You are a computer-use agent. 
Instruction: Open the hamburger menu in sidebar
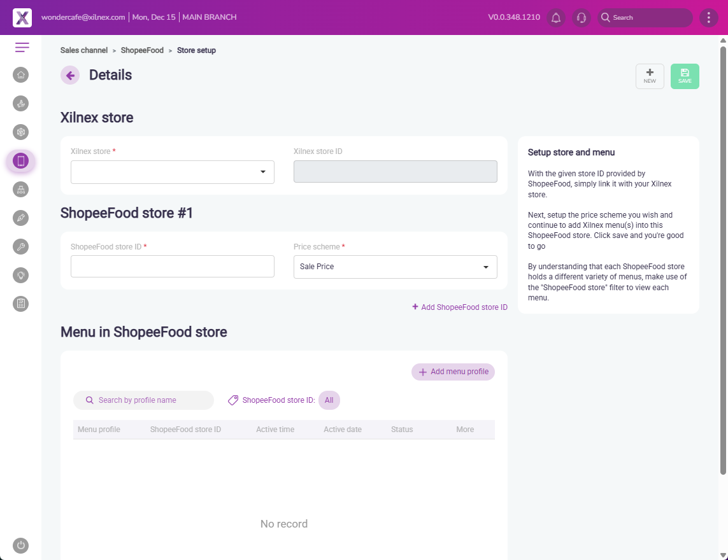click(22, 47)
